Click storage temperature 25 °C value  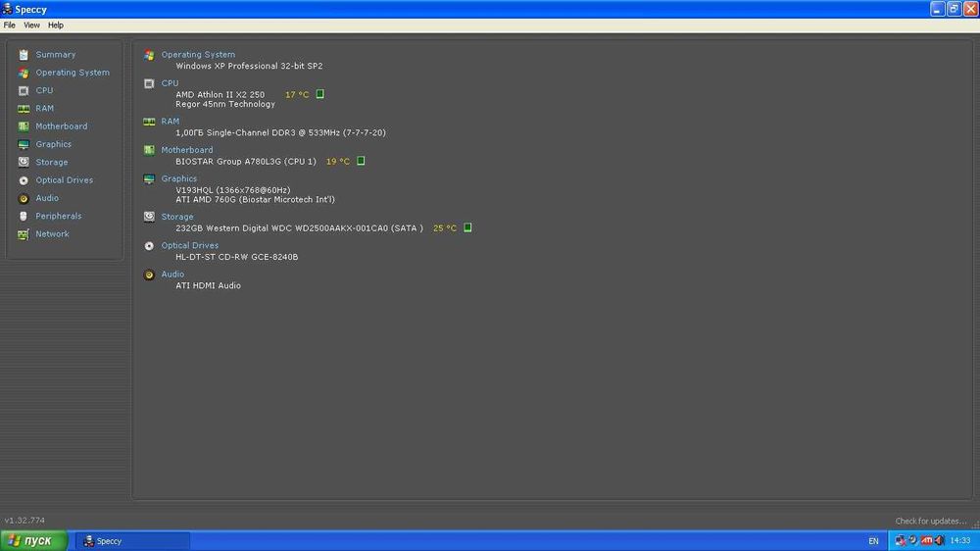pyautogui.click(x=445, y=228)
